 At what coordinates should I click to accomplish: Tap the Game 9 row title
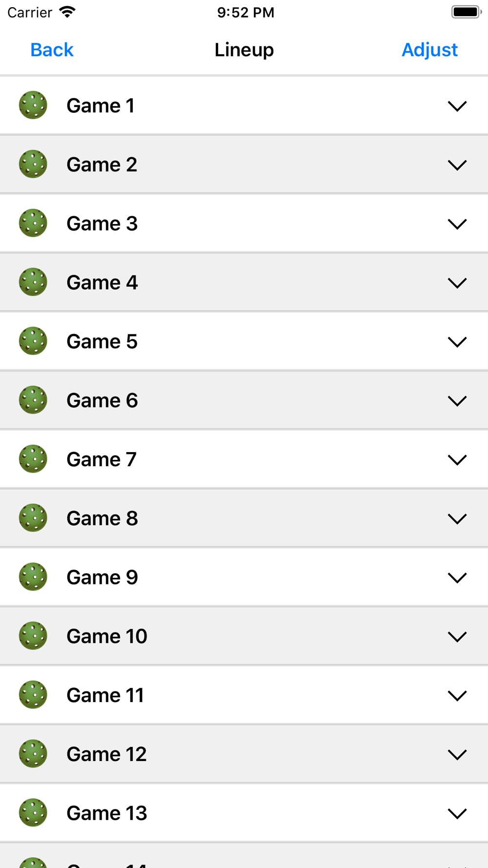click(x=102, y=578)
